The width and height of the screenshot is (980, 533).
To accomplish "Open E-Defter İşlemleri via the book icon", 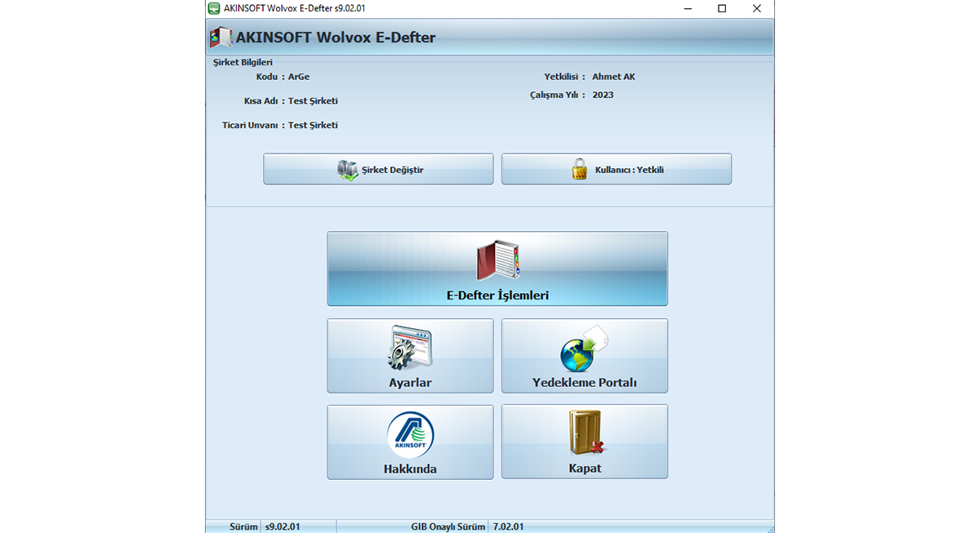I will [497, 261].
